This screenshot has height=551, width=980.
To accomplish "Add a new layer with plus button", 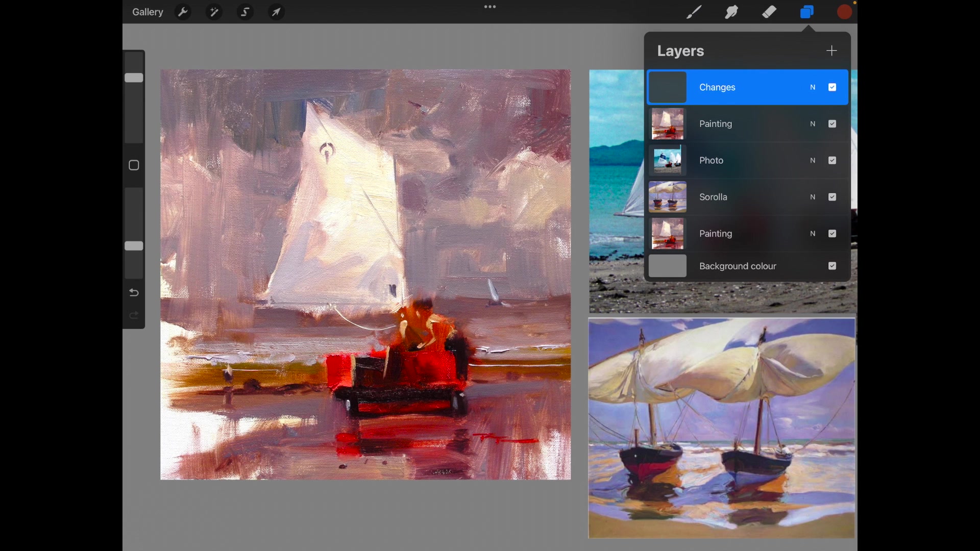I will (x=832, y=51).
